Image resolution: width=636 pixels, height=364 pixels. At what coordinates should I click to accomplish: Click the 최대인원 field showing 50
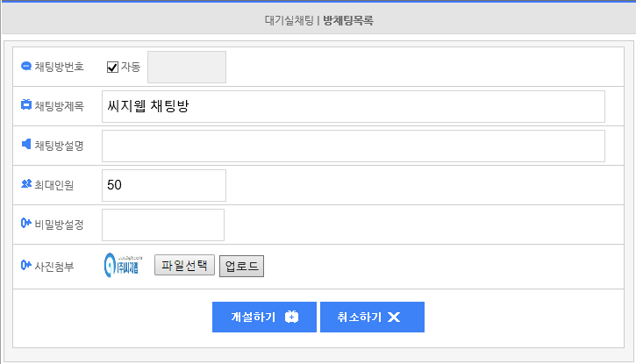click(164, 185)
